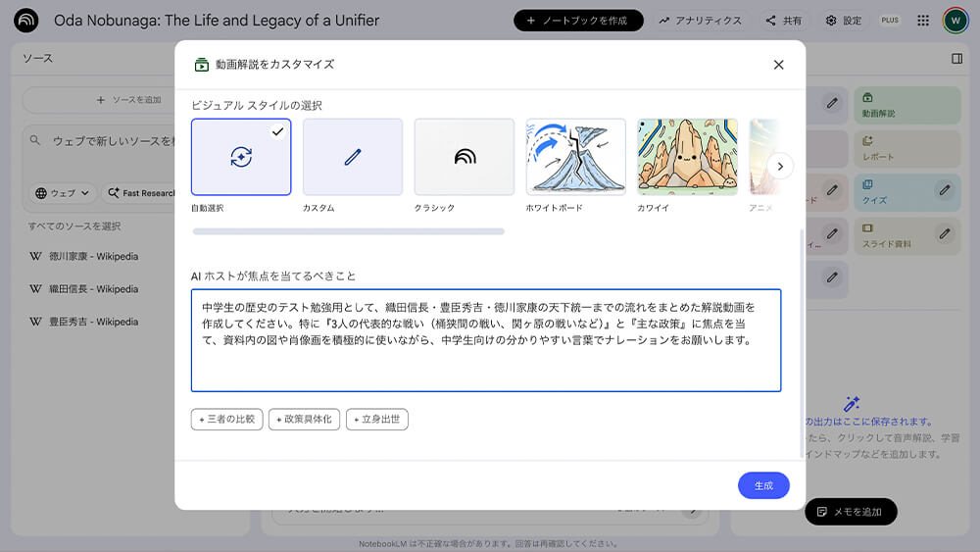Select the カスタム visual style
The width and height of the screenshot is (980, 552).
click(x=353, y=157)
